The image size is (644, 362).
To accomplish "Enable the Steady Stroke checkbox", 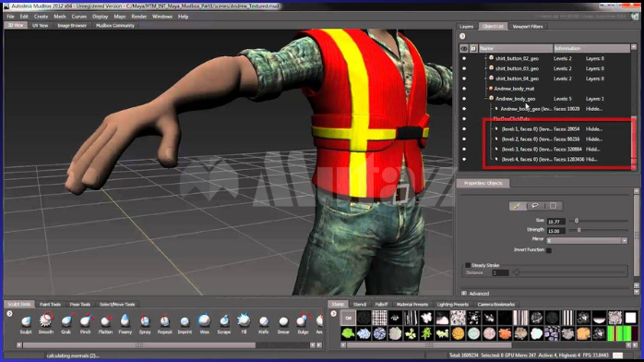I will click(468, 265).
